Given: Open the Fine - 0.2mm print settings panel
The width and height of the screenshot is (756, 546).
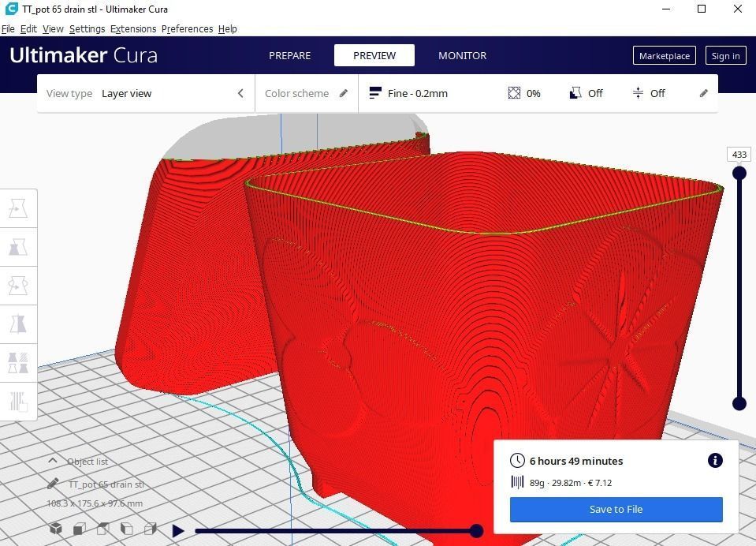Looking at the screenshot, I should pos(538,93).
